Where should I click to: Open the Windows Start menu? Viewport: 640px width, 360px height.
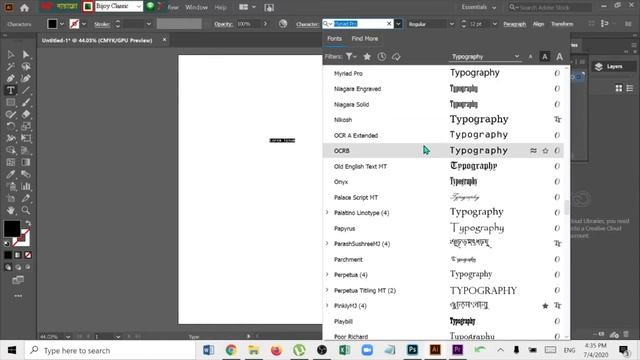(12, 350)
